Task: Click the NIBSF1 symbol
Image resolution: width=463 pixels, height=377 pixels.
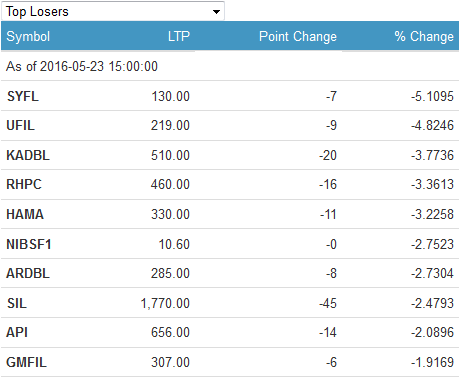Action: (x=29, y=244)
